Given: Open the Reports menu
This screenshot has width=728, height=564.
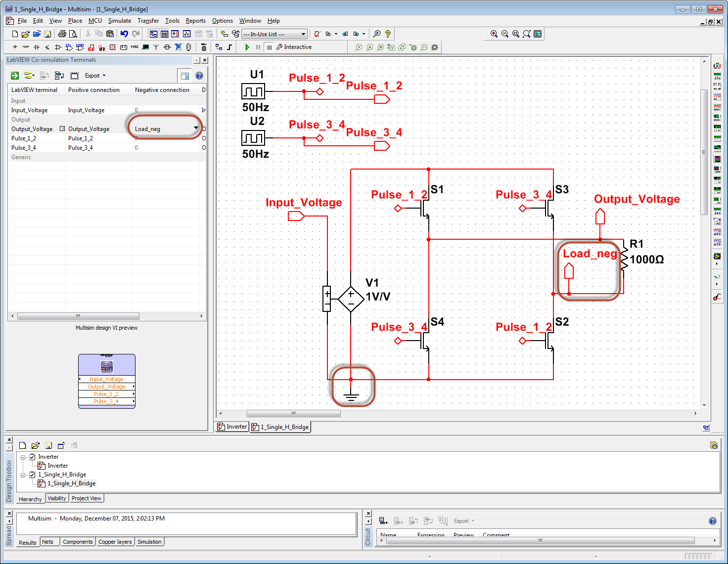Looking at the screenshot, I should coord(195,21).
